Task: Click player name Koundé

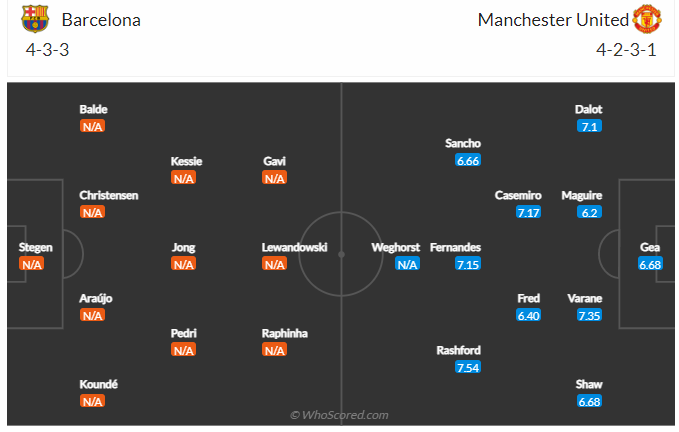Action: [x=98, y=384]
